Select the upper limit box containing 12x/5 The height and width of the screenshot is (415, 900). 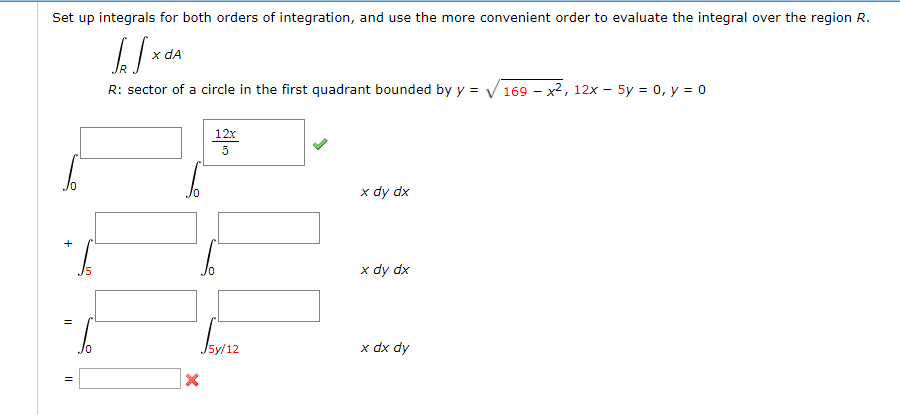pyautogui.click(x=255, y=143)
